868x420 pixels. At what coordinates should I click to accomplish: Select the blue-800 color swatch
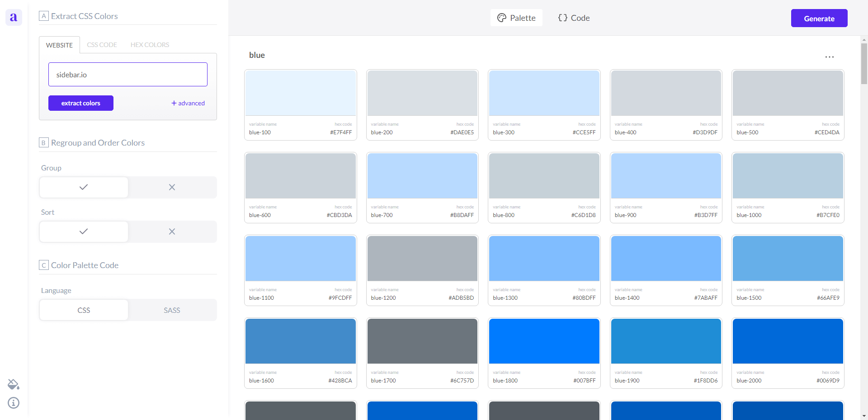point(544,176)
